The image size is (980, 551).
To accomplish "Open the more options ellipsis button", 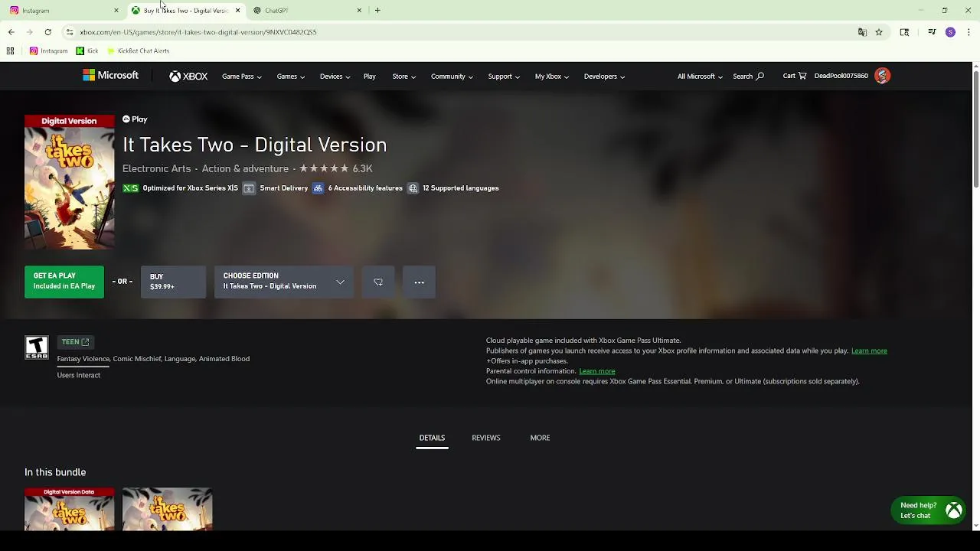I will pyautogui.click(x=420, y=282).
